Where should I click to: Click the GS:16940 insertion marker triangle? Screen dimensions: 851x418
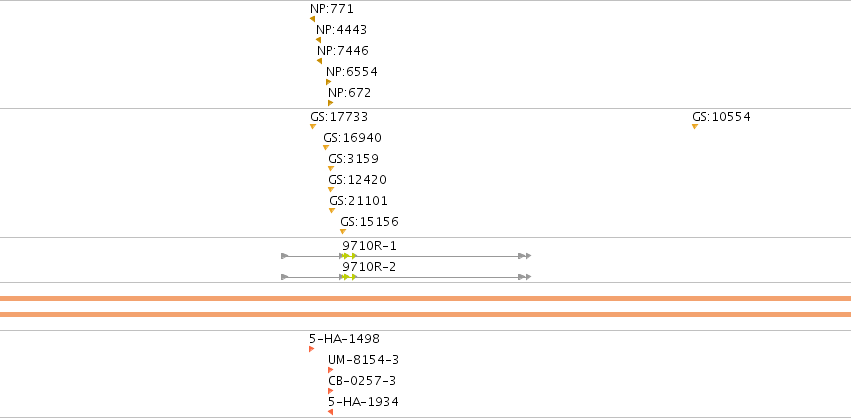(326, 148)
